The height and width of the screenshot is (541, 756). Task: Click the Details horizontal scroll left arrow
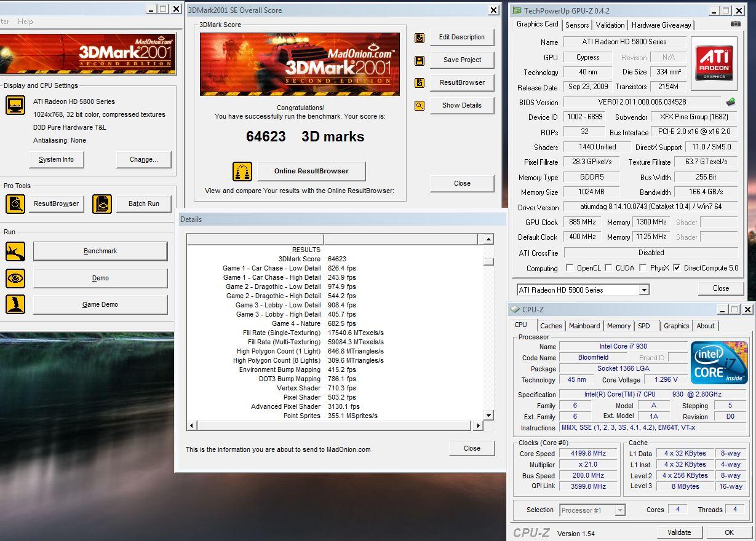(x=191, y=425)
